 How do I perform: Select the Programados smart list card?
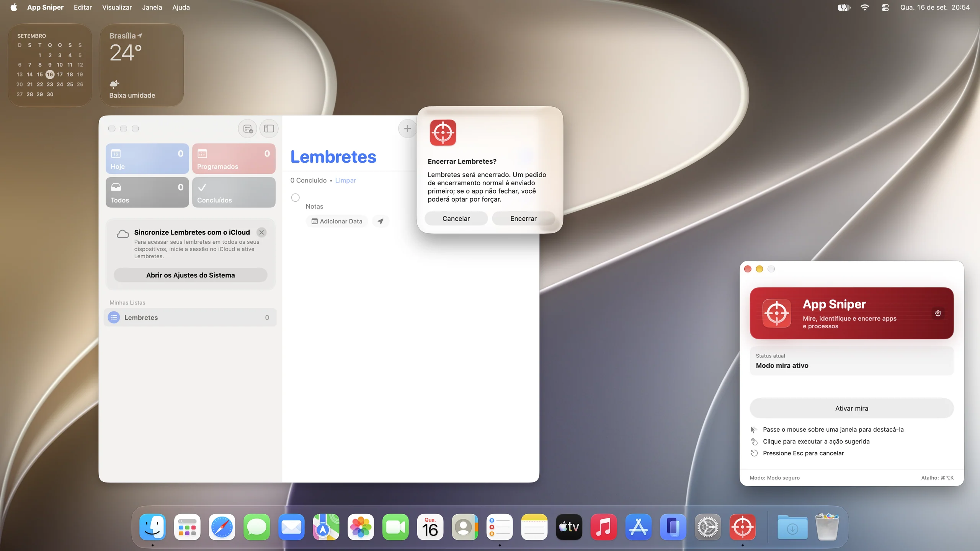[234, 159]
